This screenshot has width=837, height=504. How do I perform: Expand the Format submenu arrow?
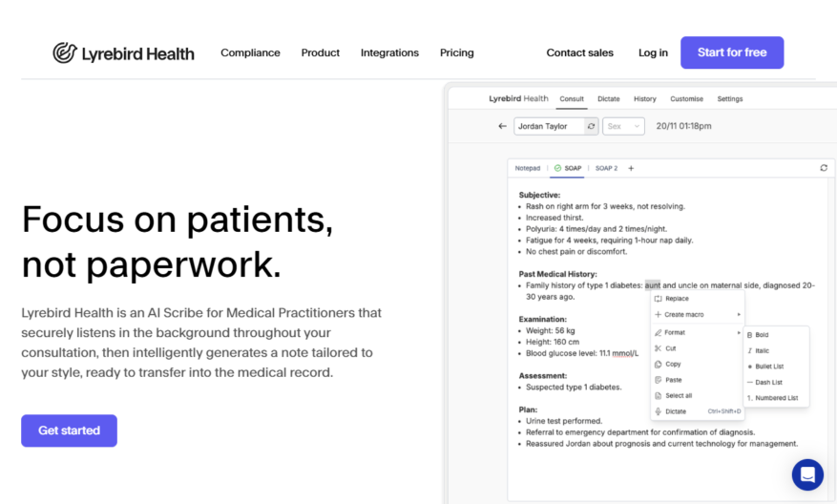[x=739, y=332]
